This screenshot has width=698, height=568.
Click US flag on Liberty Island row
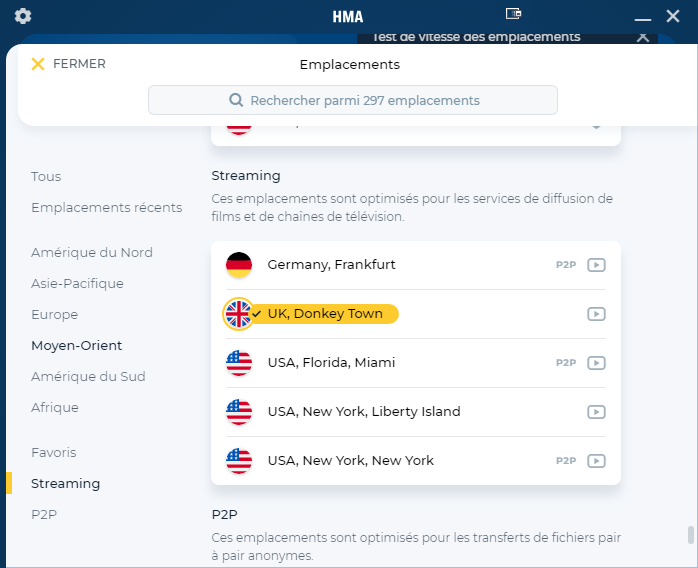pos(239,412)
